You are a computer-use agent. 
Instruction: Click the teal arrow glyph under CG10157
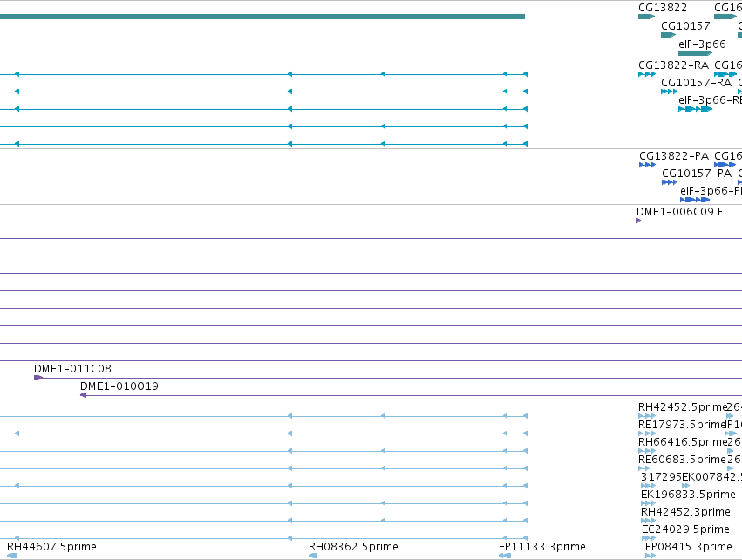click(668, 35)
